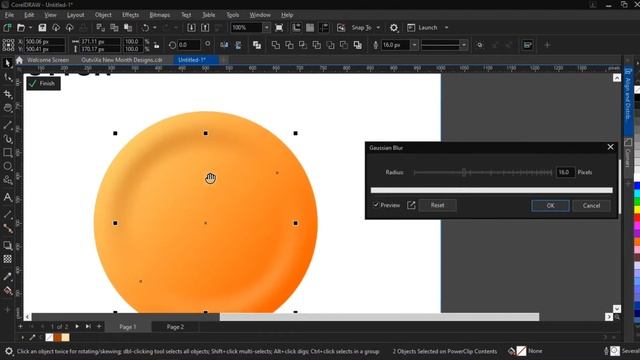640x360 pixels.
Task: Click Reset in the Gaussian Blur dialog
Action: pyautogui.click(x=437, y=205)
